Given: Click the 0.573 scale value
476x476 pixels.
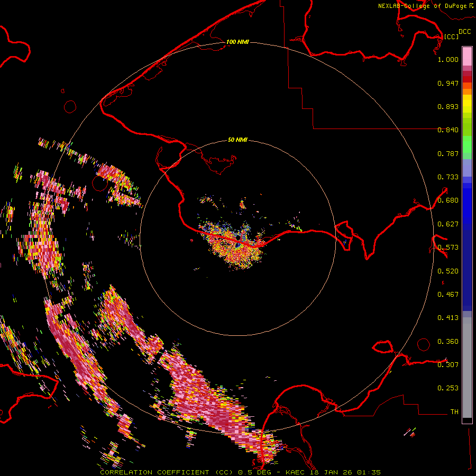Looking at the screenshot, I should (x=448, y=248).
